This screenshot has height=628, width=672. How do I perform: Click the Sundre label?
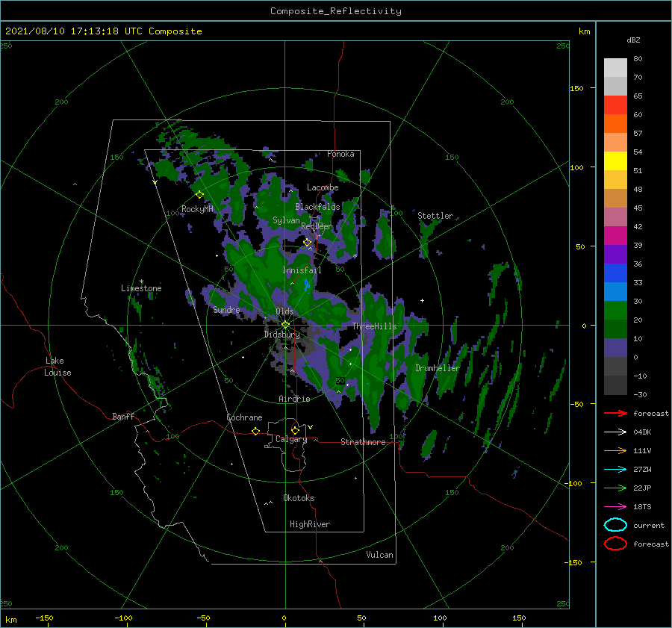click(x=226, y=309)
